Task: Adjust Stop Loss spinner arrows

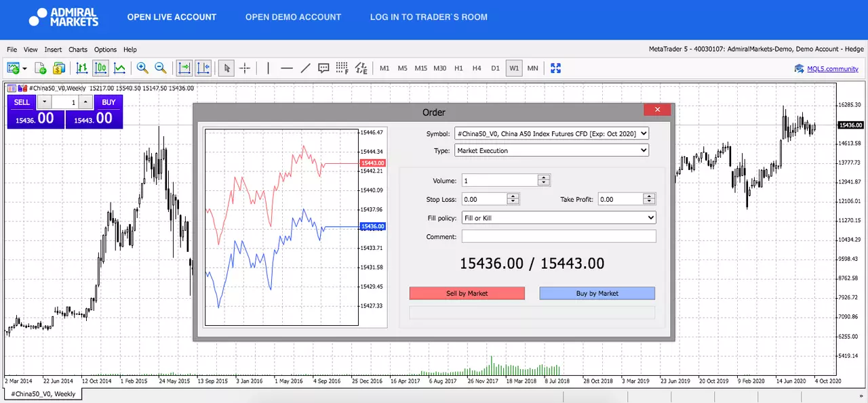Action: click(x=513, y=199)
